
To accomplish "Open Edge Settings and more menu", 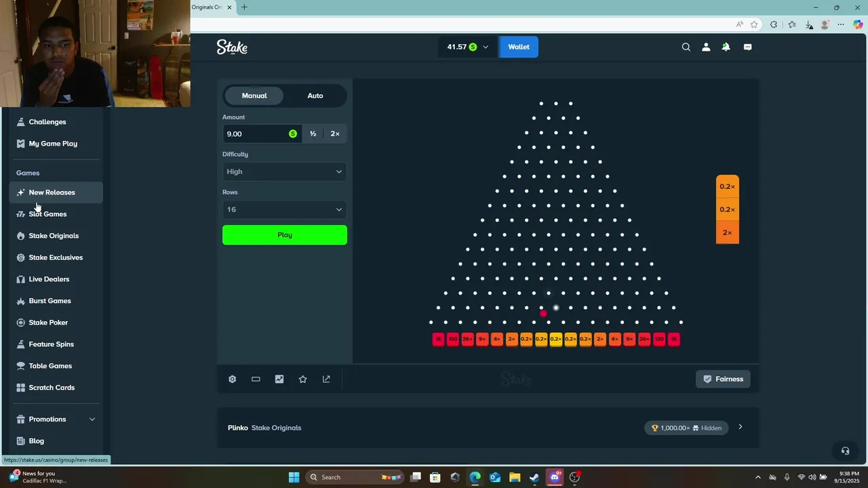I will click(x=842, y=24).
